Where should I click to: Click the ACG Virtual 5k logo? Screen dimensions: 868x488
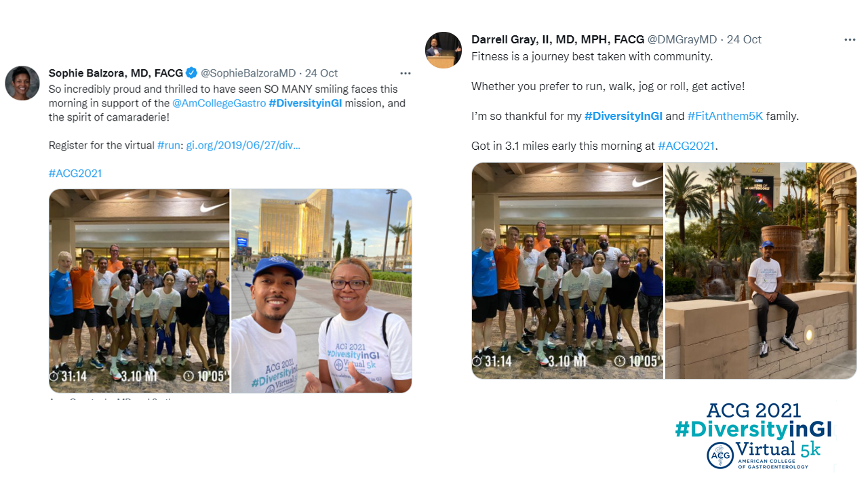pos(753,436)
